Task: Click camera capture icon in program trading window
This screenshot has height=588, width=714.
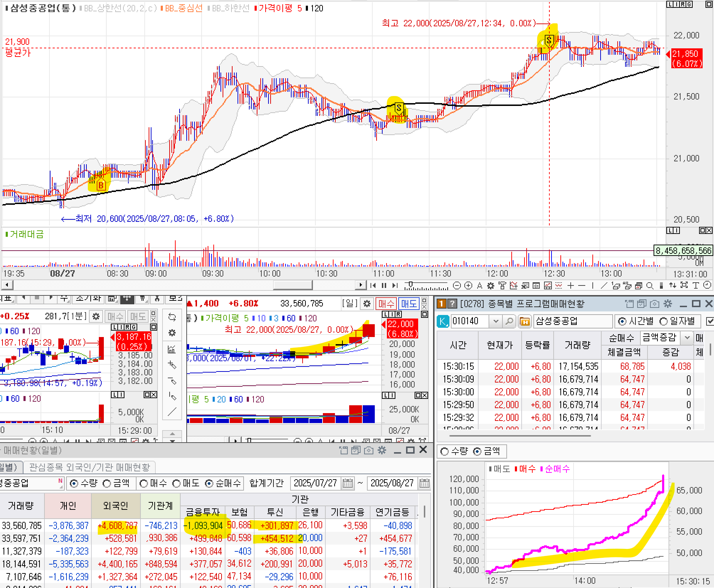Action: (655, 304)
